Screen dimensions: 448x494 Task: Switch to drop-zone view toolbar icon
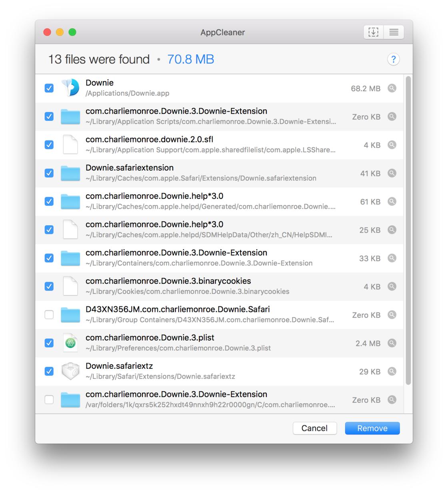pyautogui.click(x=373, y=32)
